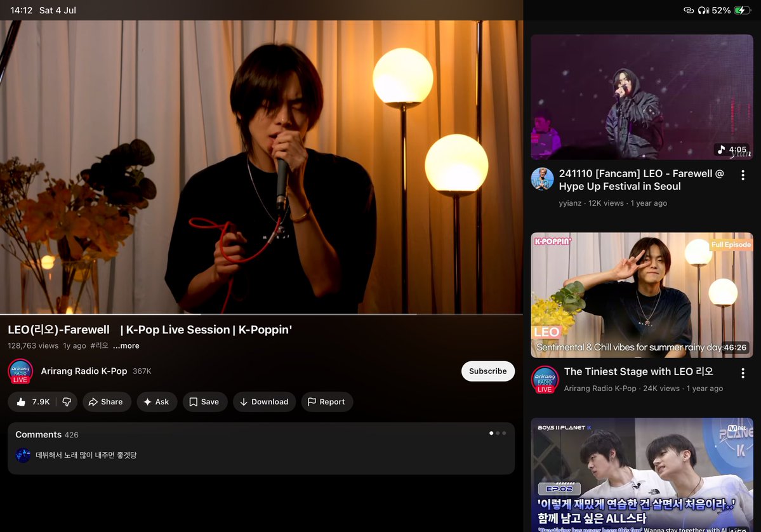This screenshot has height=532, width=761.
Task: Open Arirang avatar beside Tiniest Stage video
Action: [x=545, y=379]
